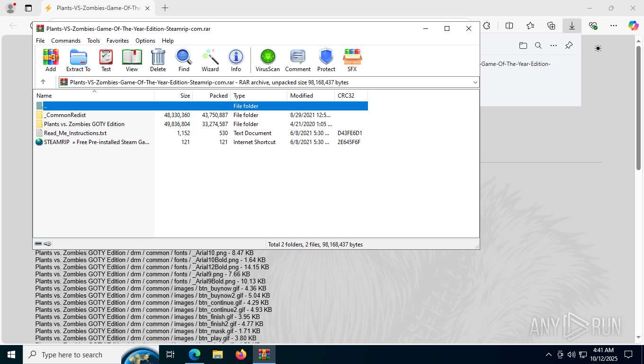This screenshot has width=644, height=364.
Task: Select the parent folder '..' row
Action: pos(201,106)
